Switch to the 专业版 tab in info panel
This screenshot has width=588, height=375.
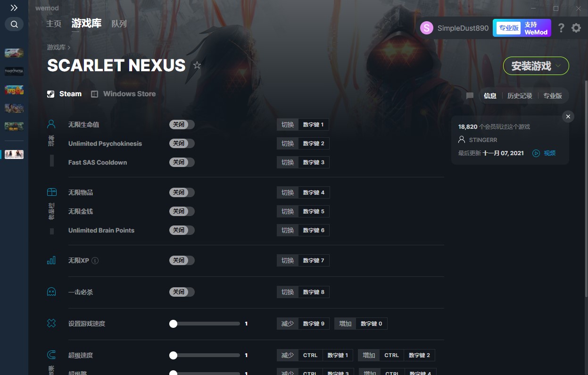[553, 96]
